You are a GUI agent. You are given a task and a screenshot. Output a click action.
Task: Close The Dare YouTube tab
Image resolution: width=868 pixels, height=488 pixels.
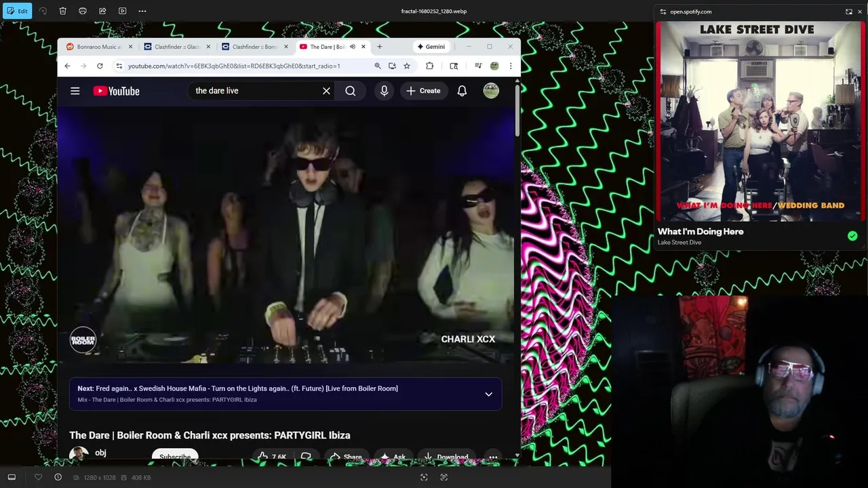[x=363, y=47]
